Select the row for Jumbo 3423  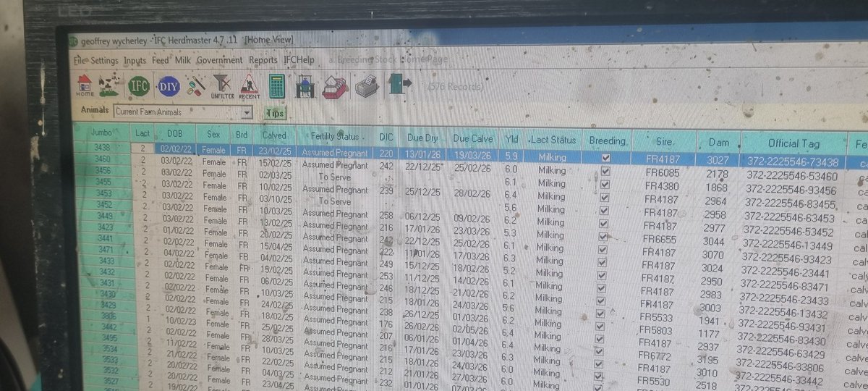(x=104, y=227)
